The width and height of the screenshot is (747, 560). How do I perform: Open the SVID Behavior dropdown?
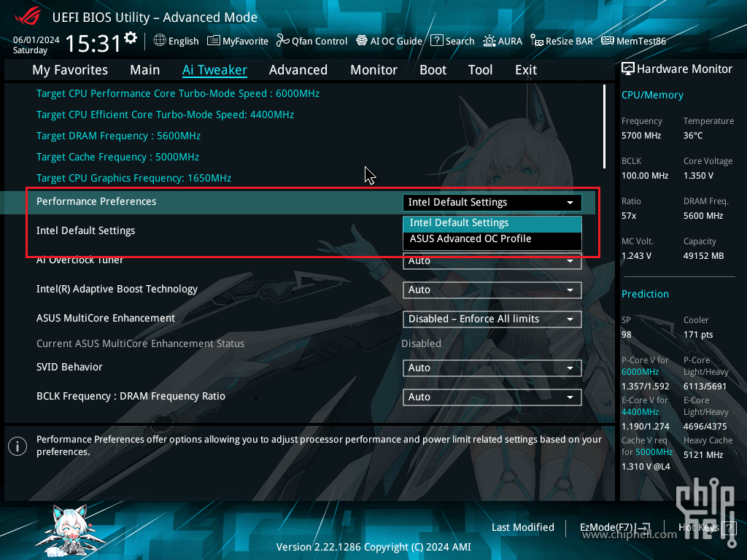(492, 368)
